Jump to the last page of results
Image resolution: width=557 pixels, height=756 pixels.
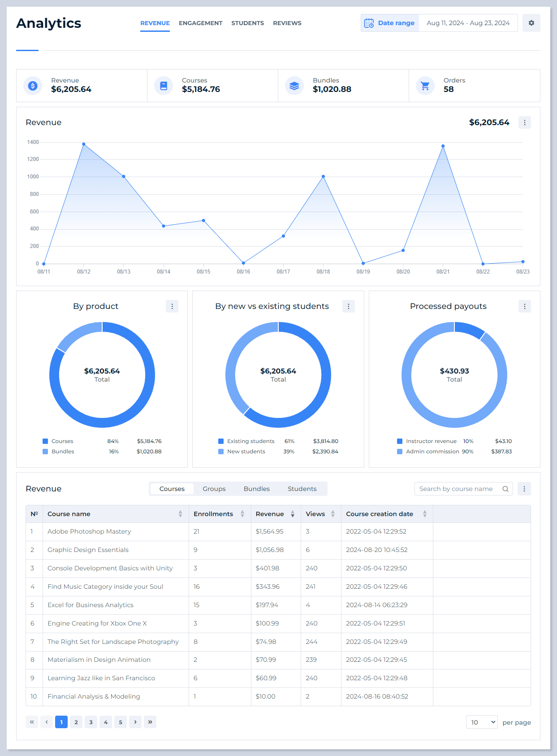tap(150, 722)
